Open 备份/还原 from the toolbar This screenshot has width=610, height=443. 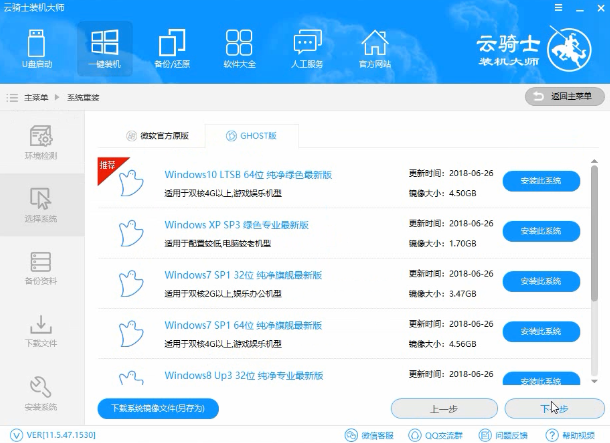(x=172, y=49)
